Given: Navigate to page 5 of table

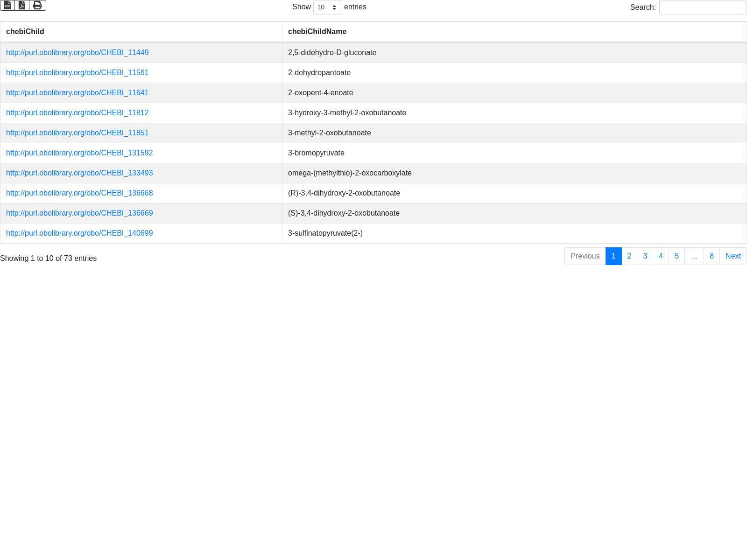Looking at the screenshot, I should tap(677, 256).
